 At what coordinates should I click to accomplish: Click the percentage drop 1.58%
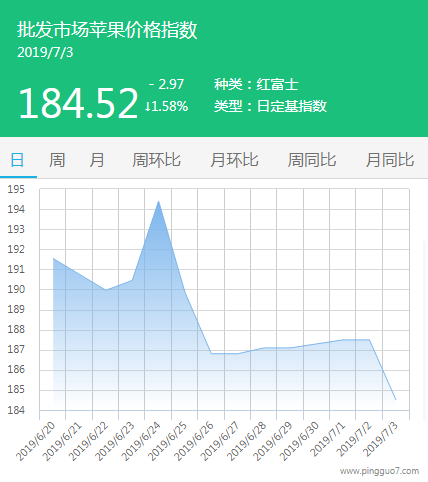pyautogui.click(x=166, y=106)
